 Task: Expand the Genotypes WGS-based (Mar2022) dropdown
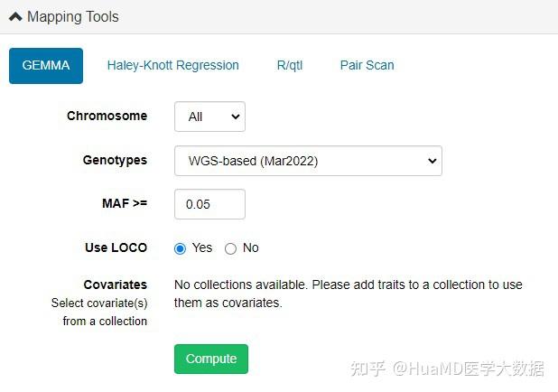tap(307, 161)
